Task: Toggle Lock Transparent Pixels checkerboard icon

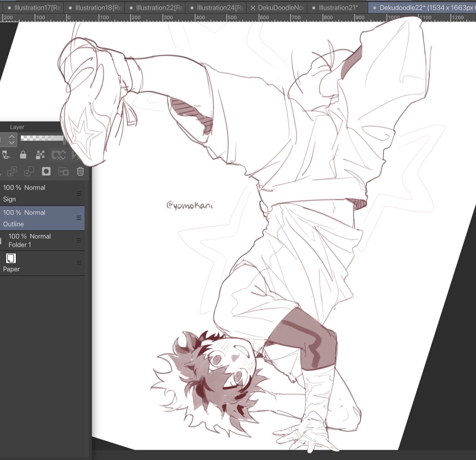Action: (x=40, y=155)
